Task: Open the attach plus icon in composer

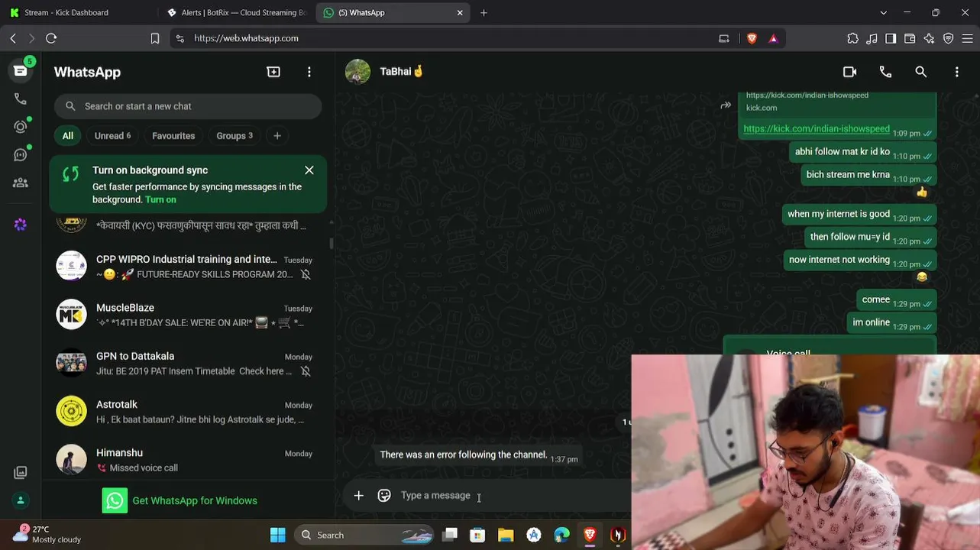Action: [x=358, y=496]
